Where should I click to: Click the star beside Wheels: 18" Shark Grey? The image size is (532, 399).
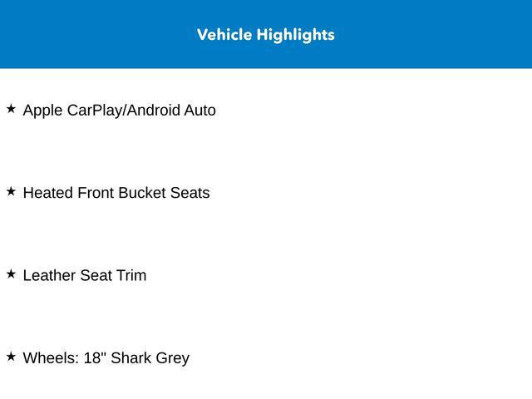click(x=11, y=357)
